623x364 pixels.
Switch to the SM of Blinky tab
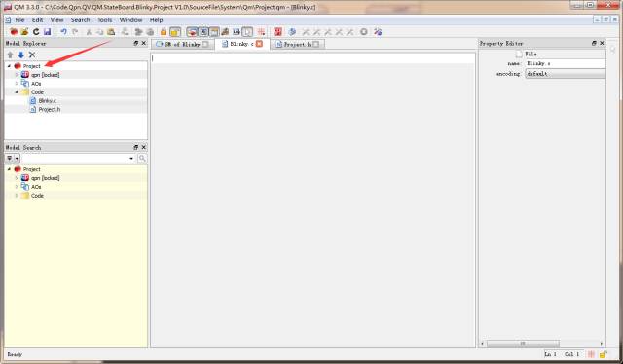click(183, 44)
